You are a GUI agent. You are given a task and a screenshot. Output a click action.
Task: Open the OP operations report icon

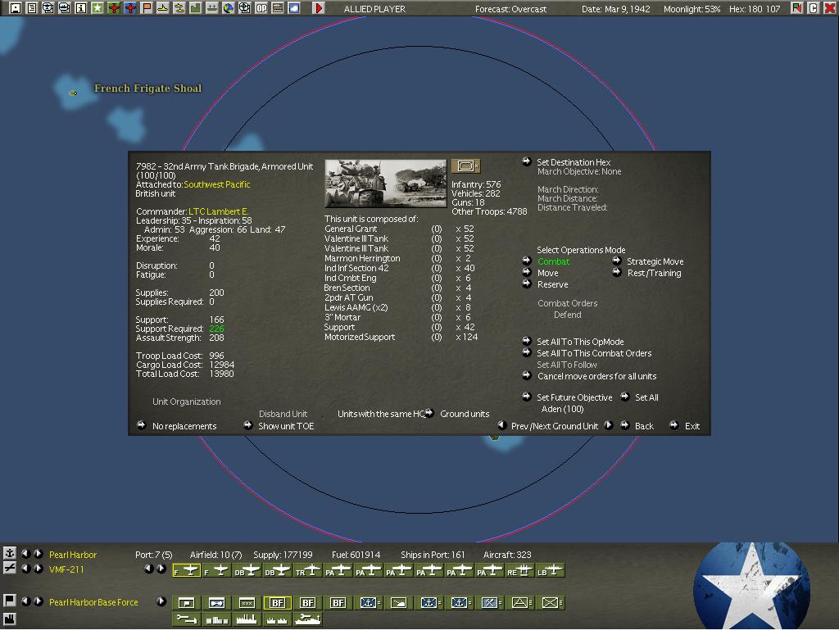pyautogui.click(x=261, y=8)
